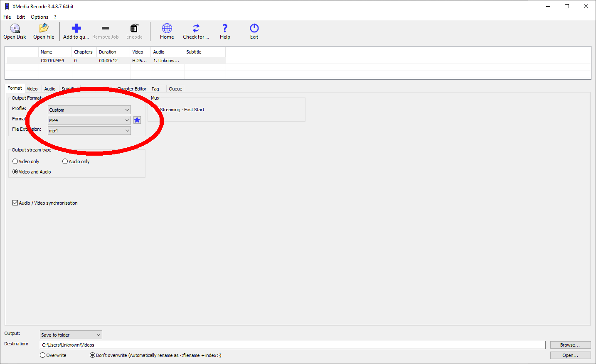Toggle the Streaming - Fast Start checkbox
Screen dimensions: 596x364
click(157, 110)
